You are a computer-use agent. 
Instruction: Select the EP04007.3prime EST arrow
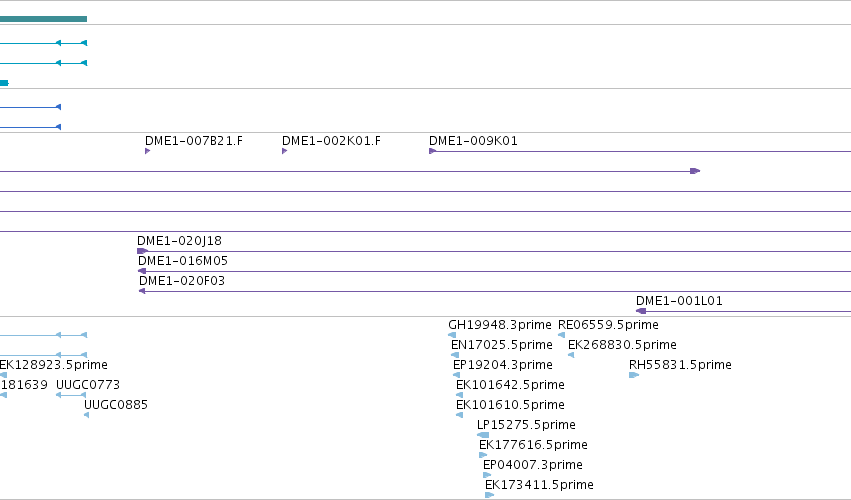coord(487,475)
